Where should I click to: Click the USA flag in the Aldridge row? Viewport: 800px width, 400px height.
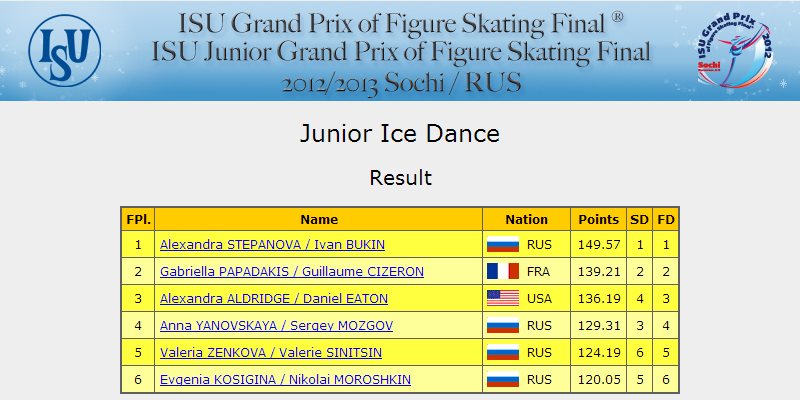[x=503, y=298]
